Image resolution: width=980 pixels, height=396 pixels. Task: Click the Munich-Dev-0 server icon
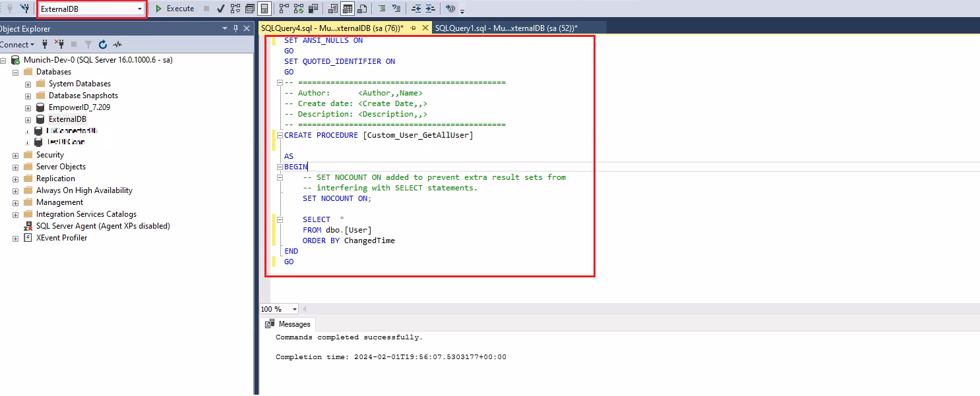(x=15, y=60)
